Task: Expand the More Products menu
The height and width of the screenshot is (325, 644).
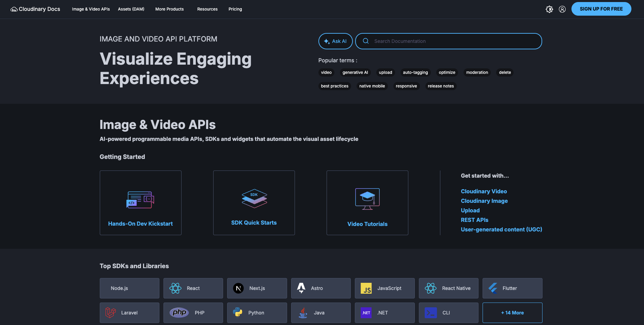Action: 170,9
